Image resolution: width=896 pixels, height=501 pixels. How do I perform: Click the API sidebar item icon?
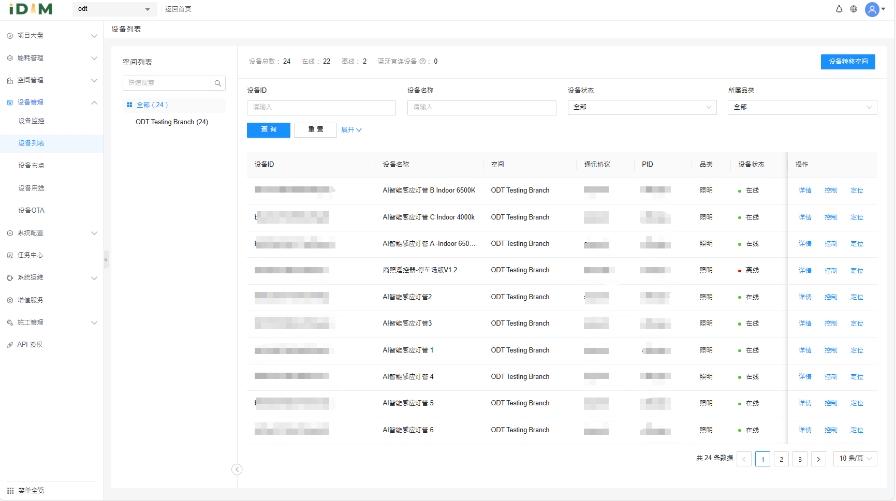pos(9,344)
